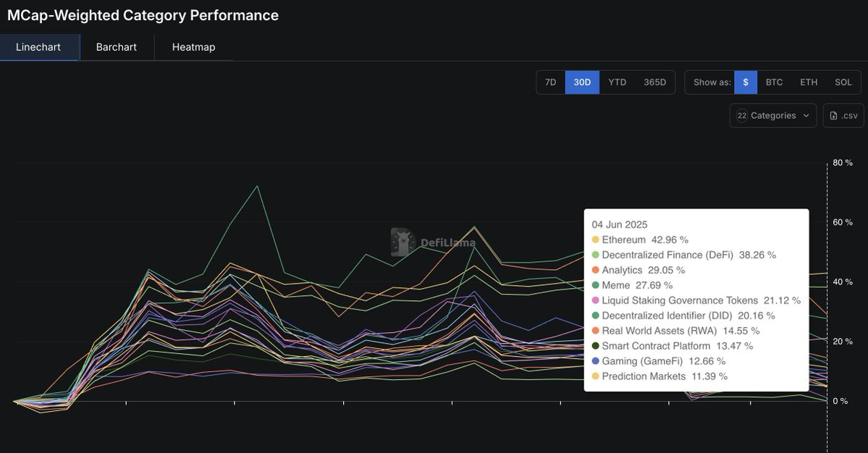Click the 0 % axis label
The width and height of the screenshot is (868, 453).
840,402
